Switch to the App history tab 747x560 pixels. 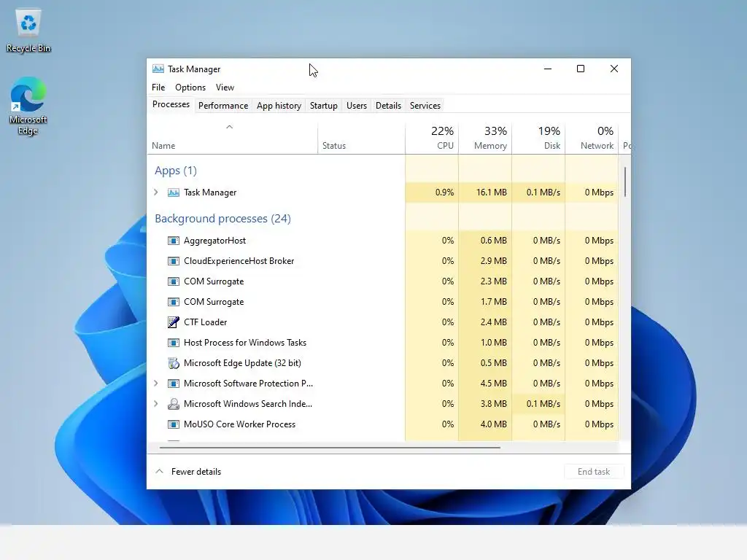tap(279, 106)
